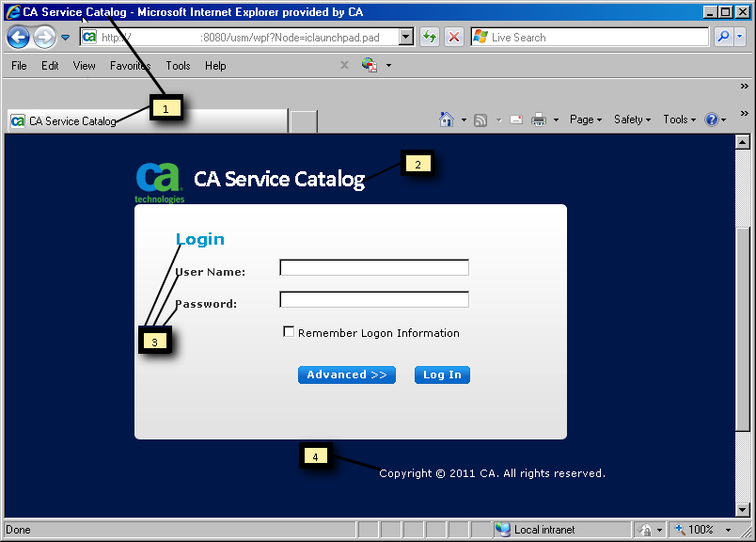Enable Remember Logon Information
756x542 pixels.
click(290, 331)
